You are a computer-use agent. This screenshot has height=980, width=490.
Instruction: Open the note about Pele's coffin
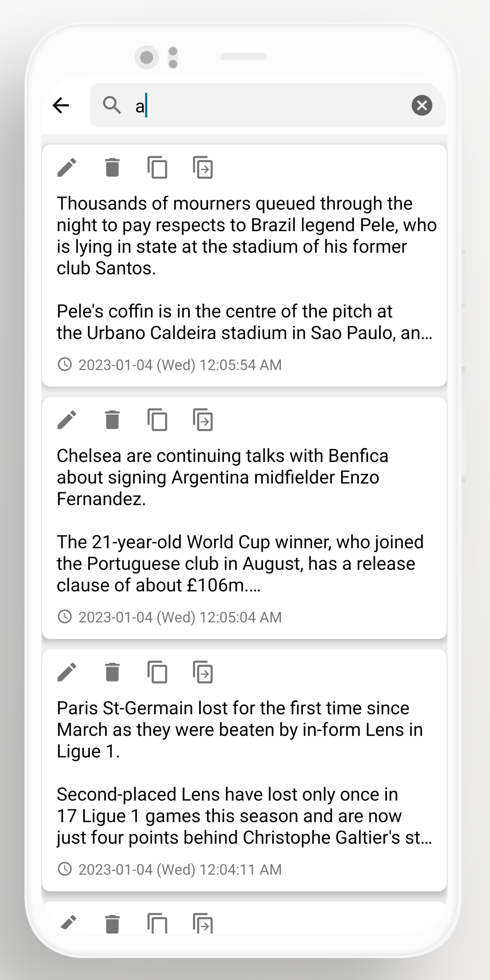tap(243, 266)
